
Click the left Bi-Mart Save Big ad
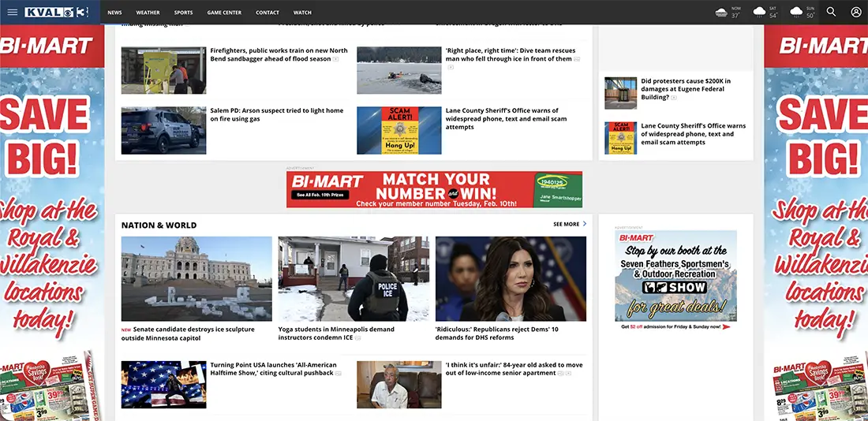pos(52,222)
